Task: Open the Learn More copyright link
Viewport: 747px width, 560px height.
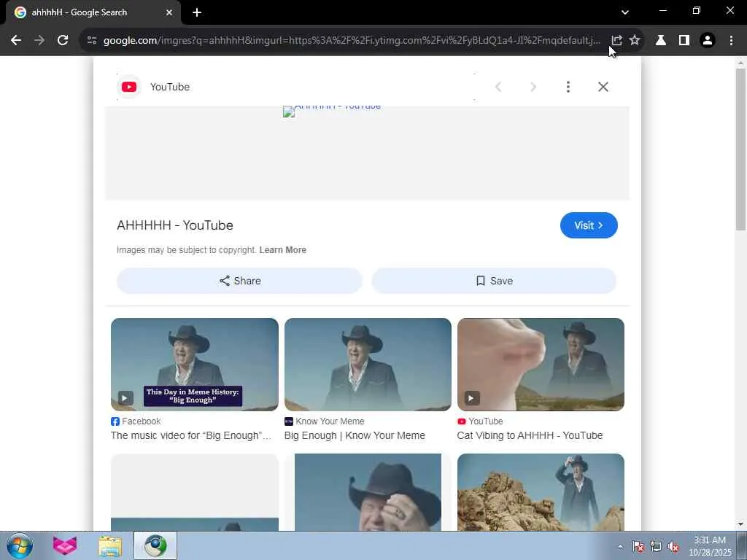Action: pos(282,250)
